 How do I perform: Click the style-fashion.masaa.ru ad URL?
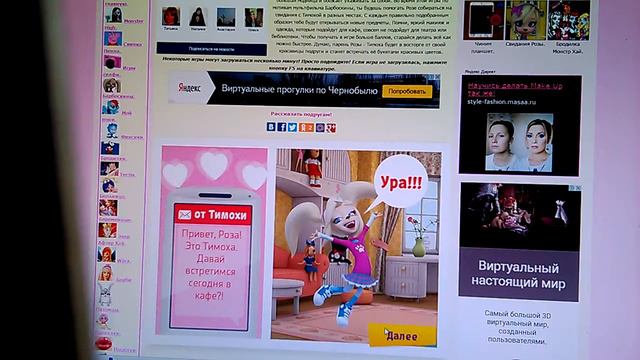click(x=502, y=102)
